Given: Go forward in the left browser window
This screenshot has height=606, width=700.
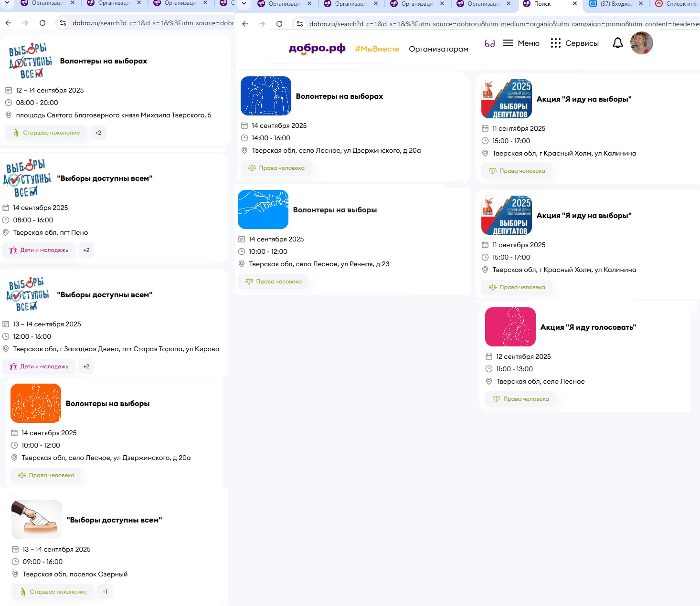Looking at the screenshot, I should [25, 23].
